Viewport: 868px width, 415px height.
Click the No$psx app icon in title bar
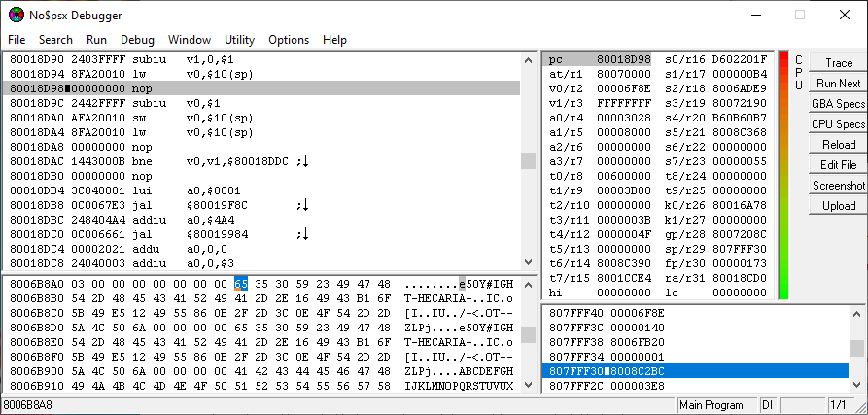[x=16, y=15]
